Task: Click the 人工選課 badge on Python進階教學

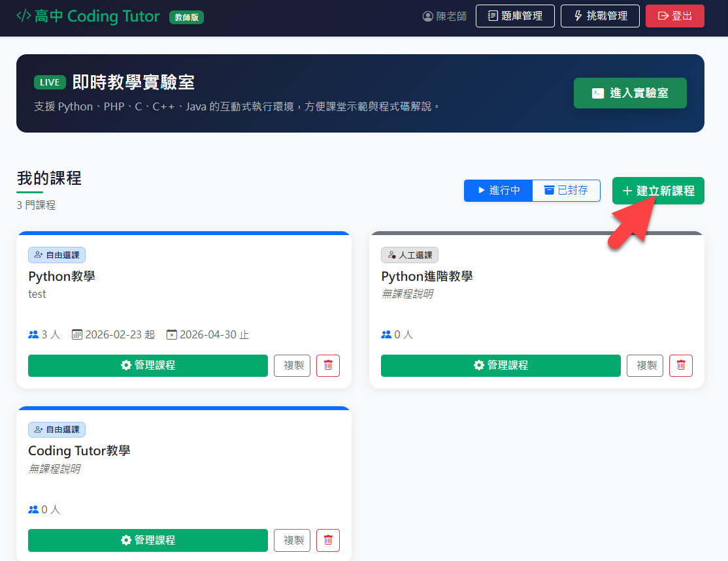Action: tap(410, 255)
